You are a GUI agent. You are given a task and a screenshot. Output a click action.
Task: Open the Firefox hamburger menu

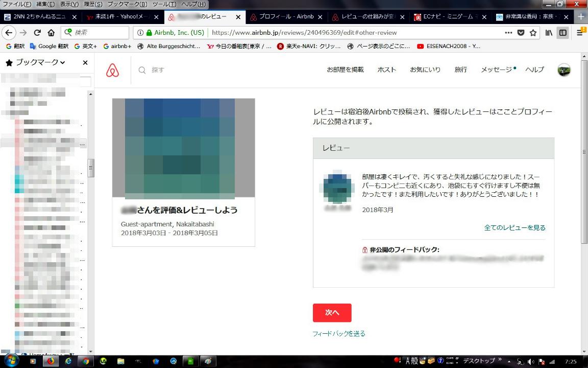pyautogui.click(x=580, y=33)
